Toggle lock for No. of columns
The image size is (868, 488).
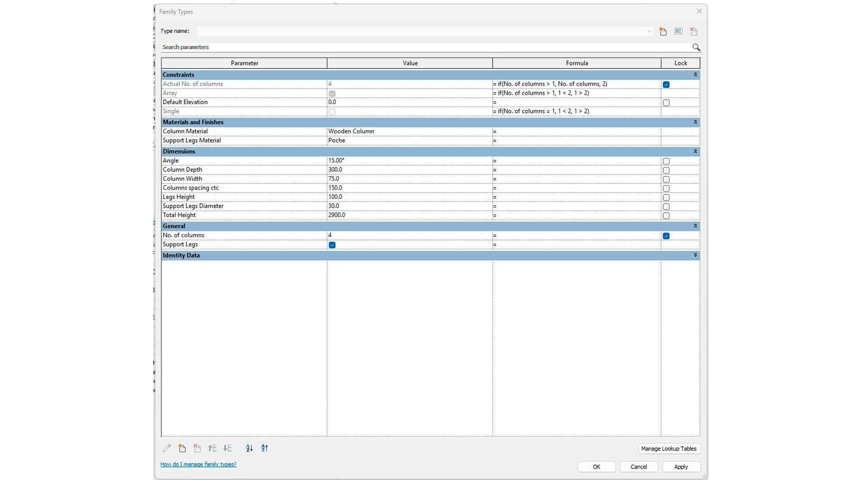click(x=666, y=236)
